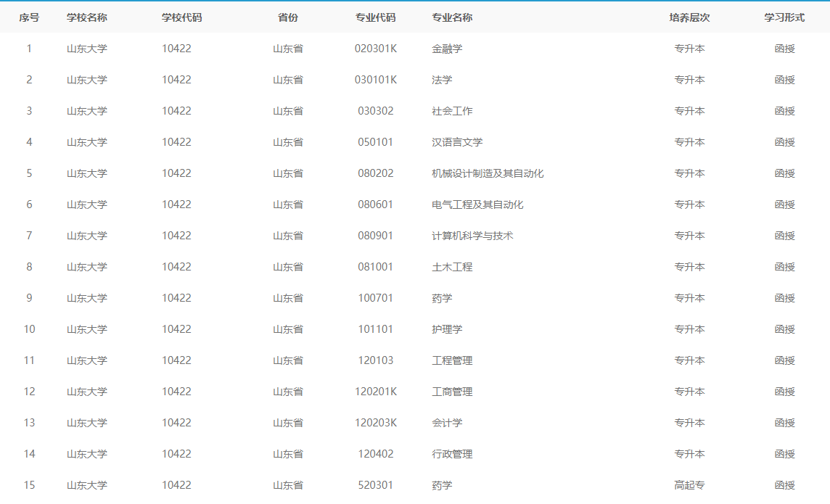
Task: Click major code 080202
Action: [x=375, y=173]
